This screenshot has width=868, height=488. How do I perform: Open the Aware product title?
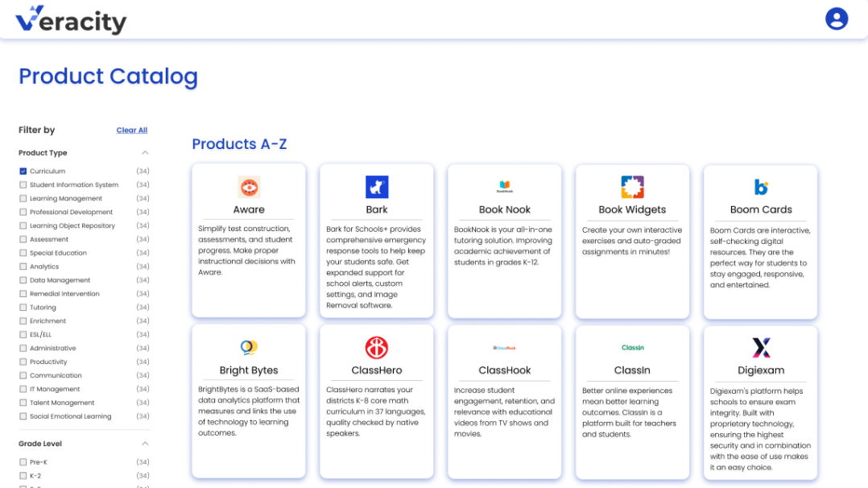click(x=249, y=209)
